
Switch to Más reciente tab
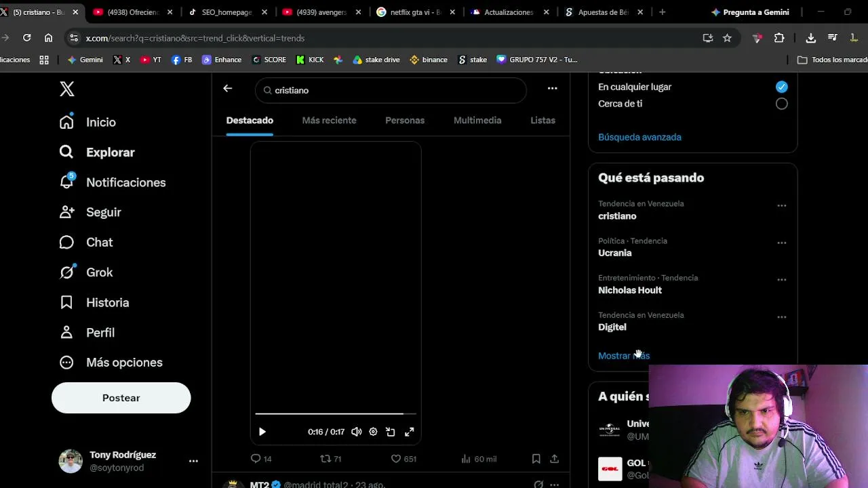[x=329, y=120]
